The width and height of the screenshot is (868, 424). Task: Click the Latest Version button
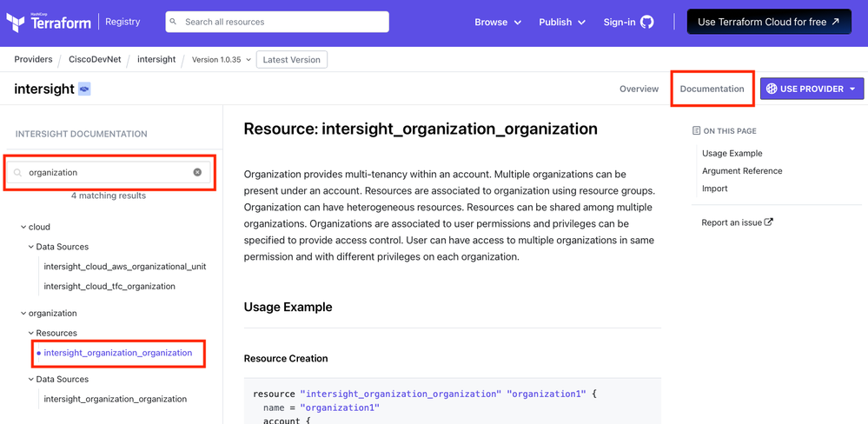[x=292, y=60]
